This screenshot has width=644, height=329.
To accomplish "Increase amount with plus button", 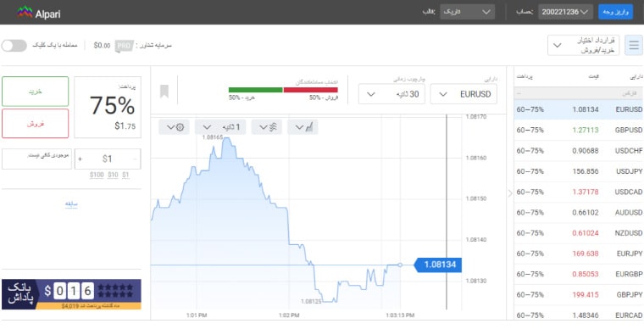I will (80, 159).
